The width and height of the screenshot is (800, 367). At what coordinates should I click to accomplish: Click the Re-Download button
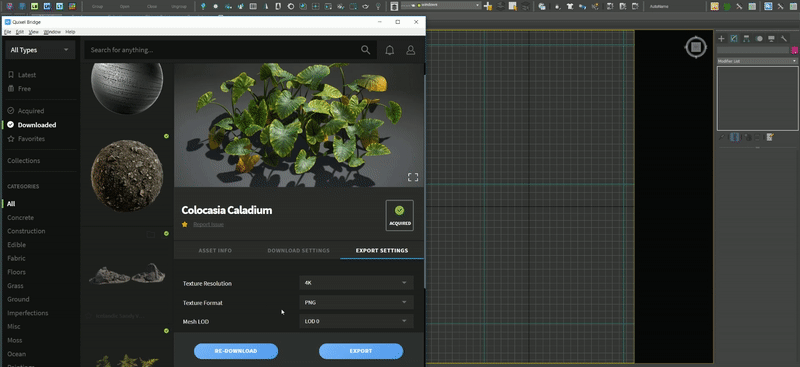click(236, 351)
